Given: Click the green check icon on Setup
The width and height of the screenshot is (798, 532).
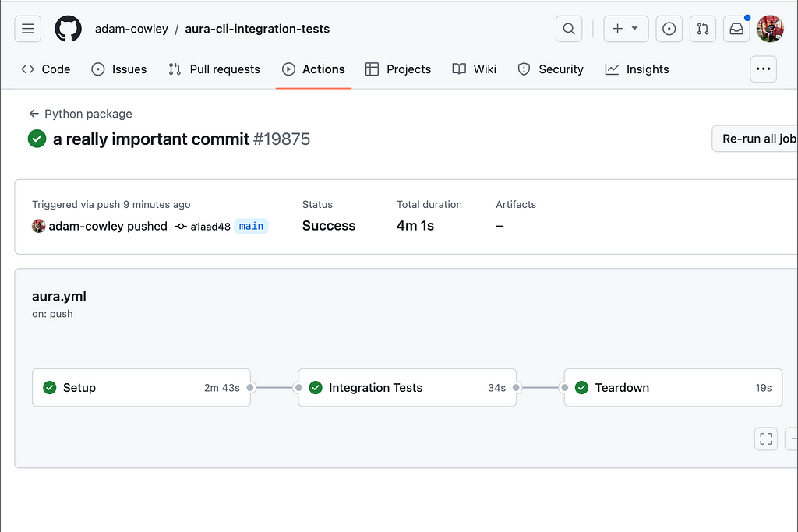Looking at the screenshot, I should 50,388.
